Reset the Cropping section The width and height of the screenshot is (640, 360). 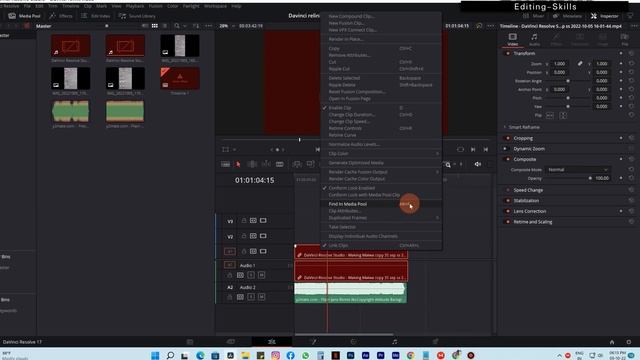coord(631,138)
